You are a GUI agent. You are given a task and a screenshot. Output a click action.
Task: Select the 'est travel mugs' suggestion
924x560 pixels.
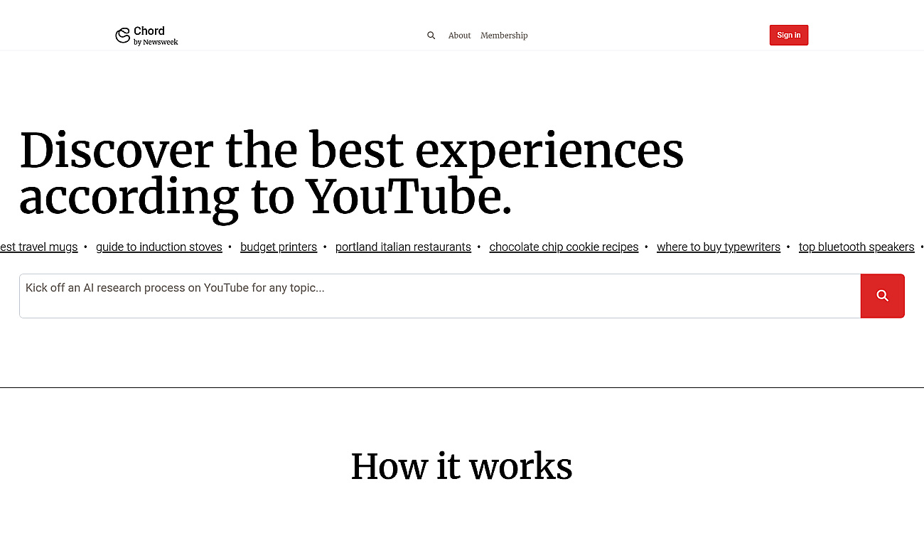(x=39, y=247)
